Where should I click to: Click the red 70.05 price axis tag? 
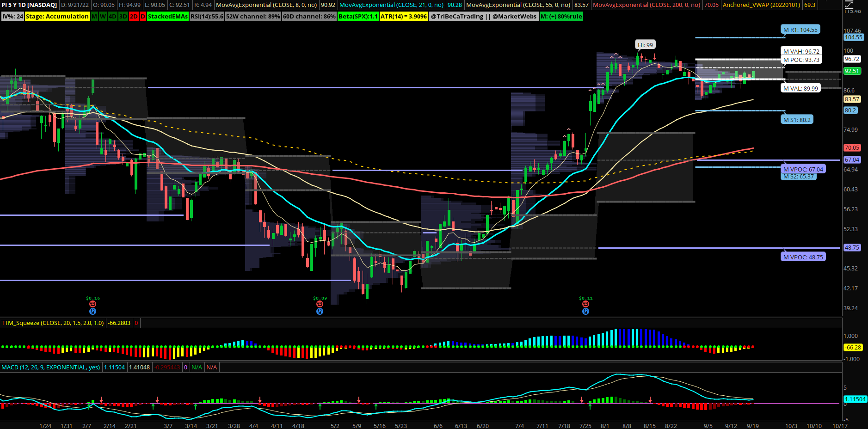point(852,148)
